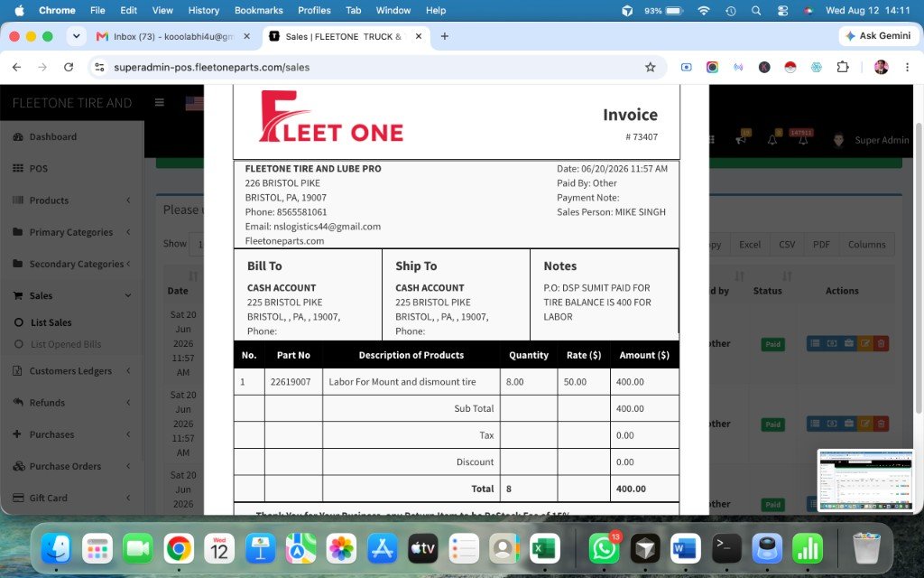Switch to the Gmail Inbox tab

tap(172, 36)
